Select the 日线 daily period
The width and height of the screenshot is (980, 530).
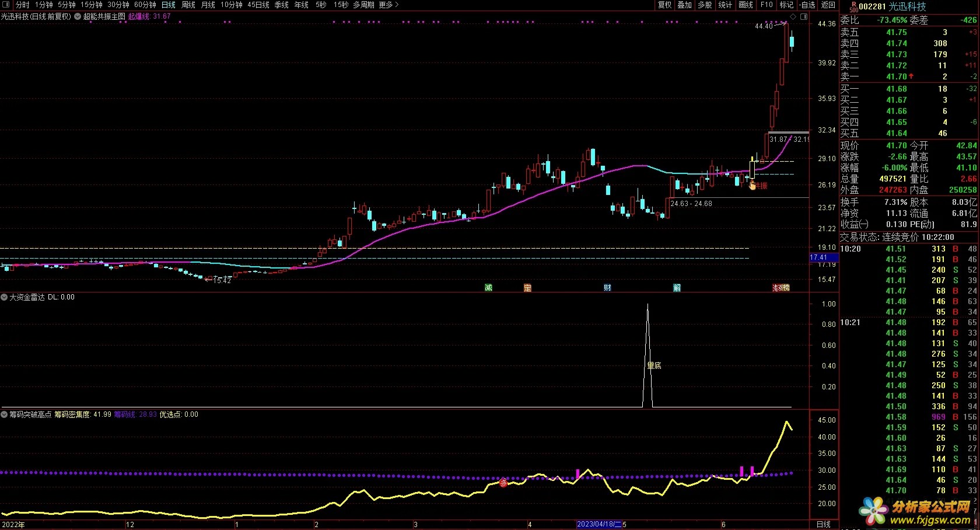[169, 5]
